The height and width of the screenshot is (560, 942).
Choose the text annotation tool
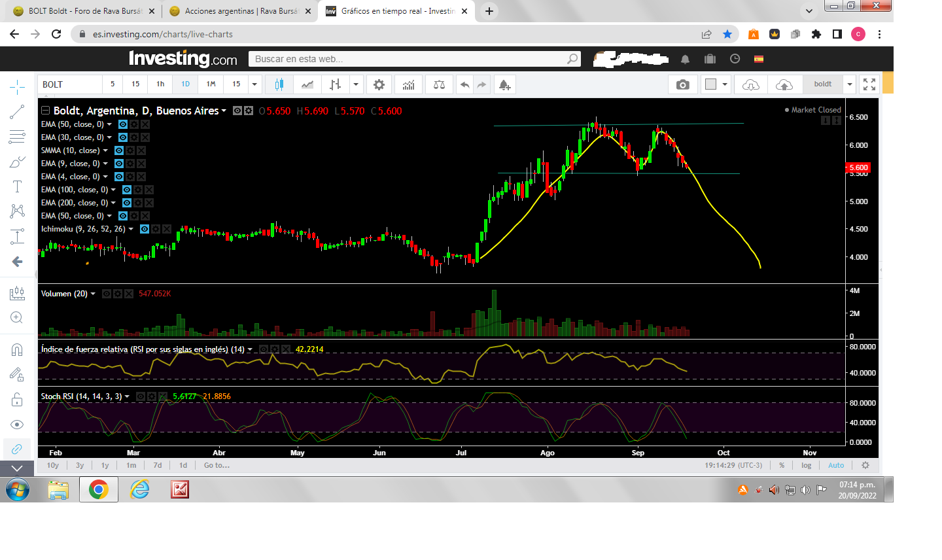(17, 186)
